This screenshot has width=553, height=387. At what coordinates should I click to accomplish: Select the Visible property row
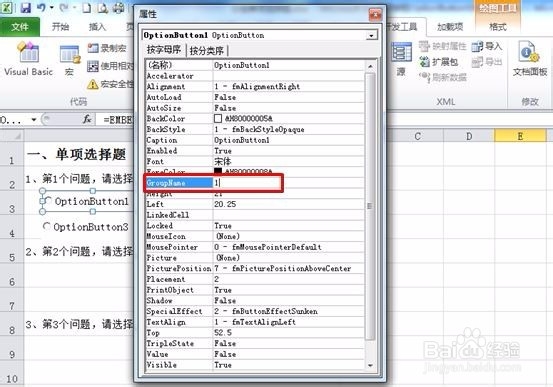coord(255,365)
